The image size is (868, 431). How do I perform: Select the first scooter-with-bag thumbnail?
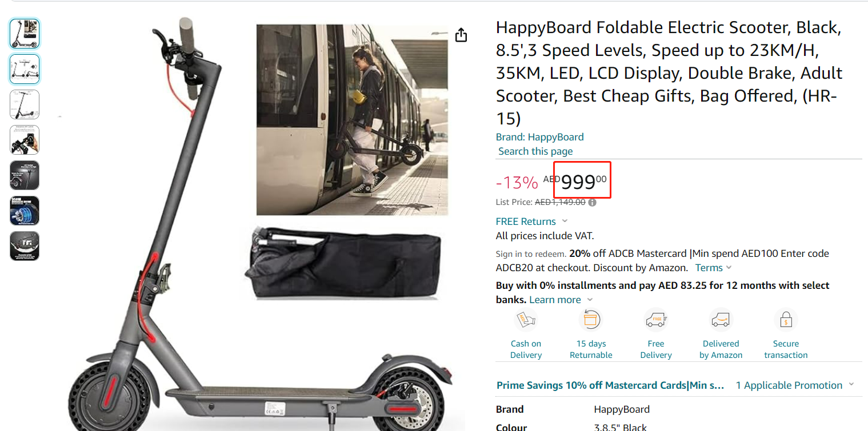(x=25, y=34)
